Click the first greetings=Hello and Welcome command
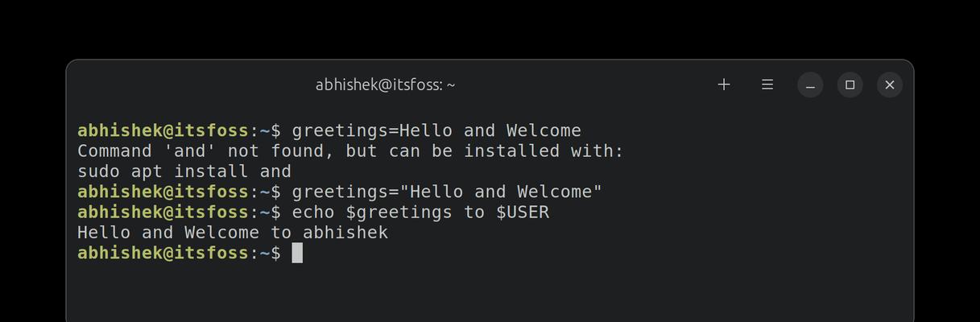Screen dimensions: 980x322 (436, 130)
